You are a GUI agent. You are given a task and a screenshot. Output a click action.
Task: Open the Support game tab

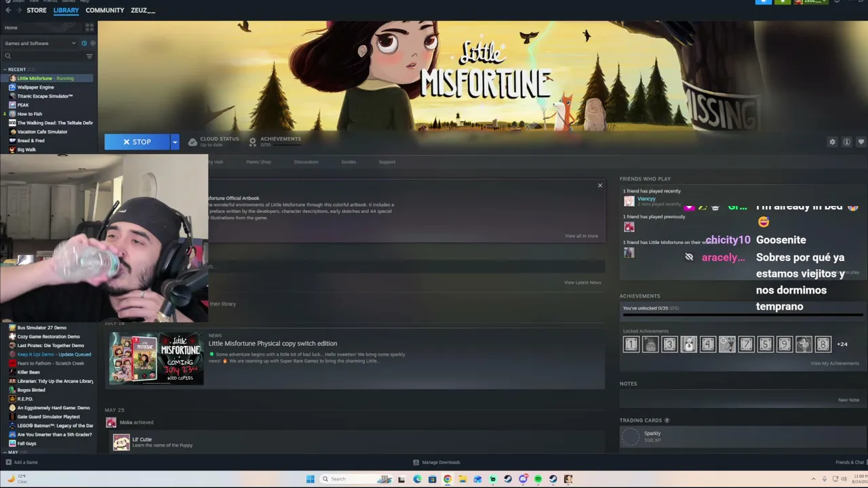point(387,162)
